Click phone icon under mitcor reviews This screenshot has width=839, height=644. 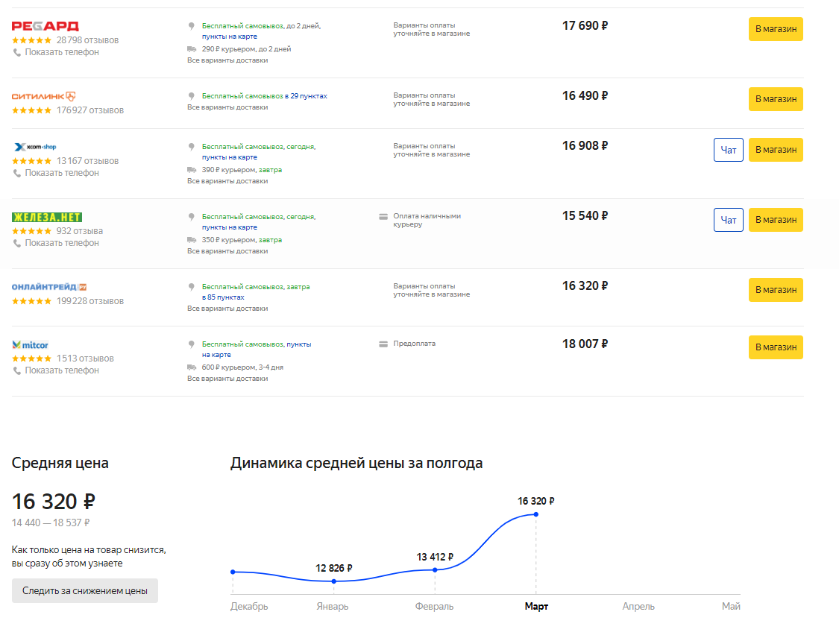coord(17,370)
